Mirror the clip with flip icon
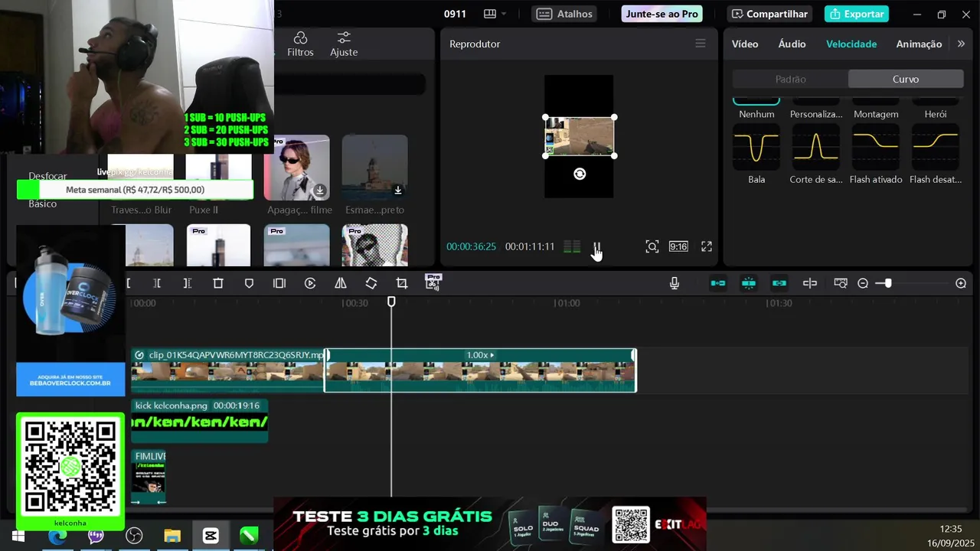 [x=341, y=283]
